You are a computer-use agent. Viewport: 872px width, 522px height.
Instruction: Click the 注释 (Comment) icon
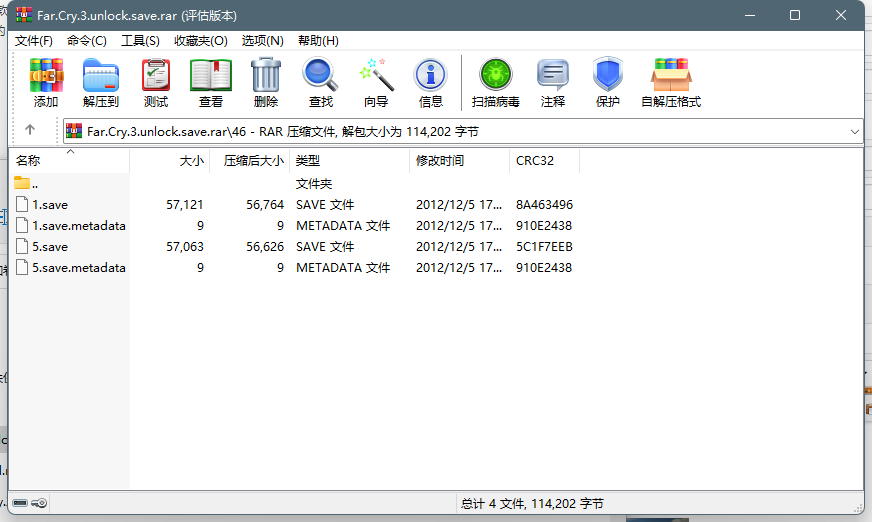tap(552, 75)
